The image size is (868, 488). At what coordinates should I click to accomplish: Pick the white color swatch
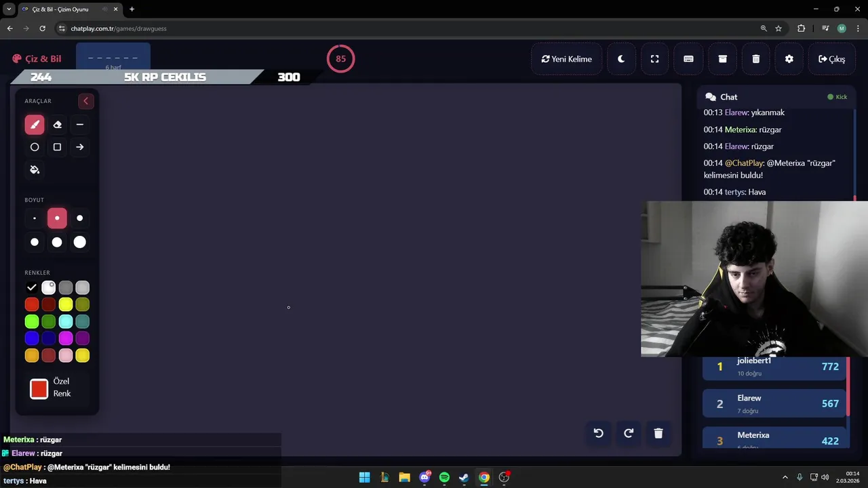click(x=49, y=288)
